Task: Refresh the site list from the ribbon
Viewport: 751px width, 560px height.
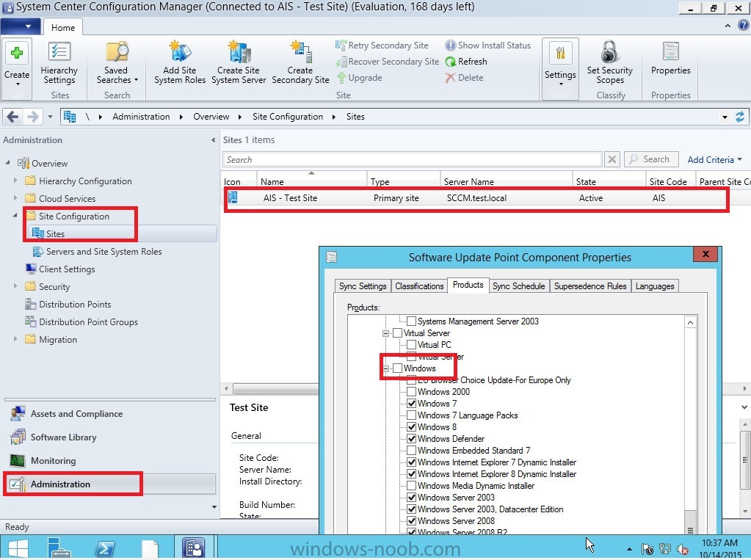Action: pos(466,62)
